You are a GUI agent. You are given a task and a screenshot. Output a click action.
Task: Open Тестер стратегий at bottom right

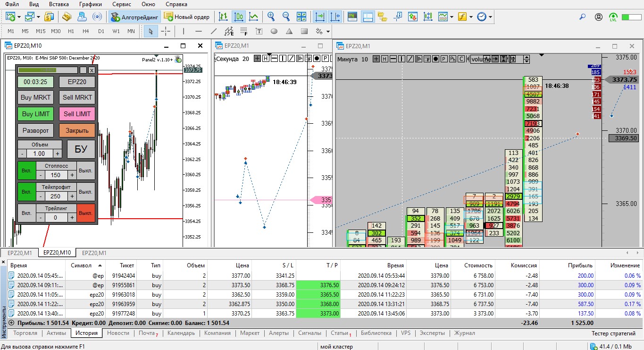click(x=614, y=333)
